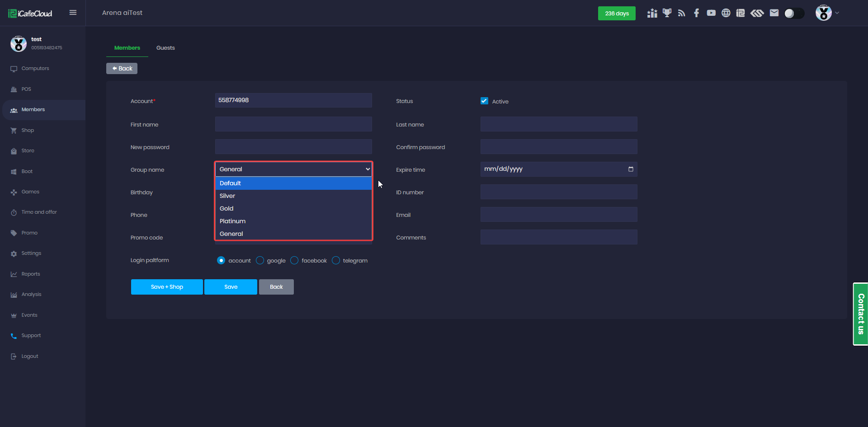Uncheck the Active status checkbox

pos(484,101)
